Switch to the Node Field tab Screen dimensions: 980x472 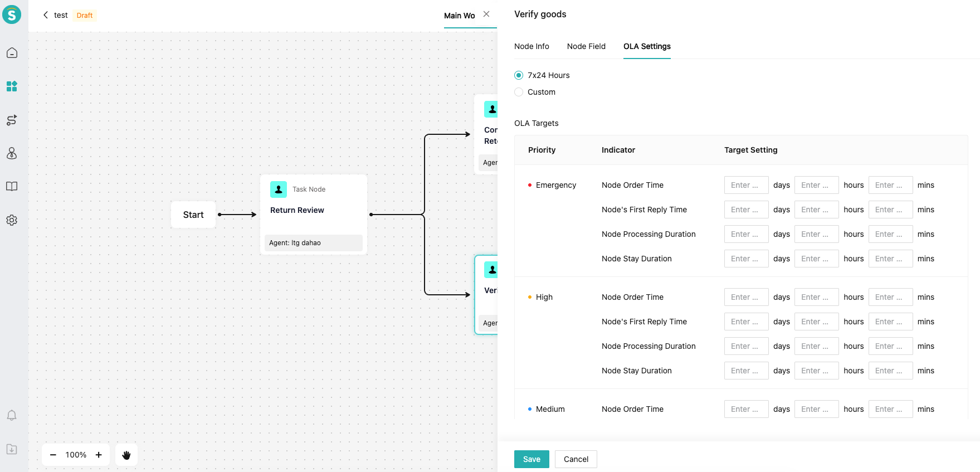tap(586, 46)
